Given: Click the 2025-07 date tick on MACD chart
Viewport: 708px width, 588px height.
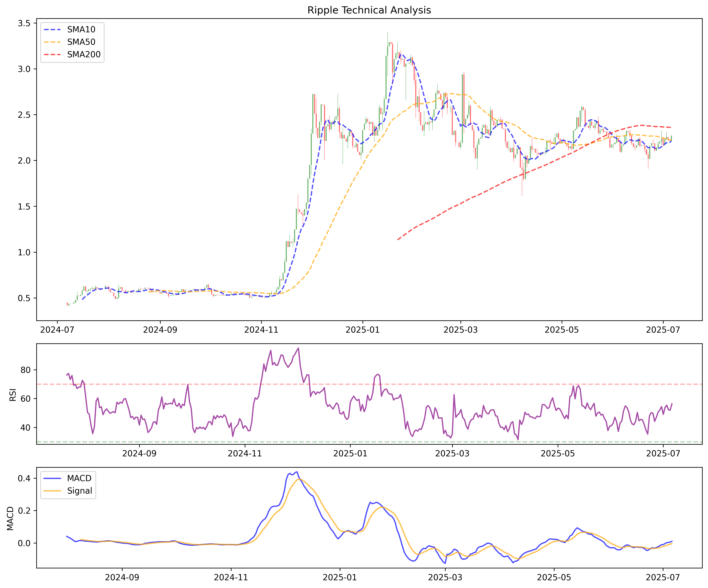Looking at the screenshot, I should (662, 577).
